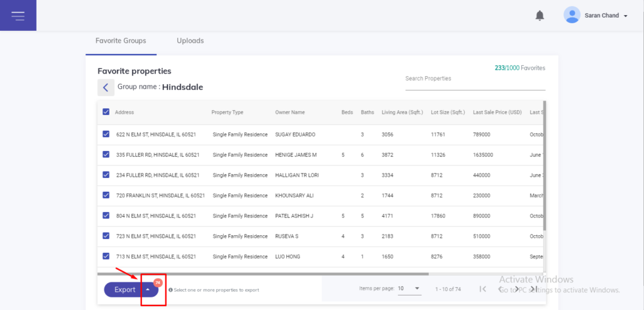Click the vertical table scrollbar
The height and width of the screenshot is (310, 644).
(x=545, y=165)
